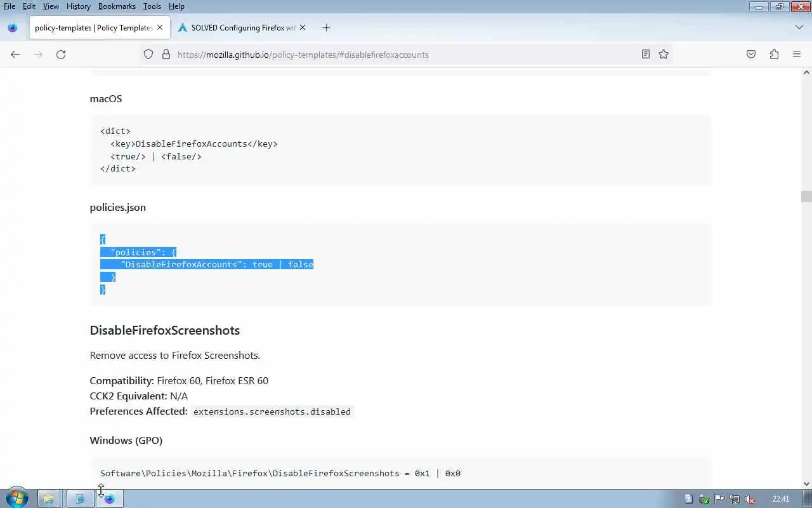Open the View menu

(51, 6)
